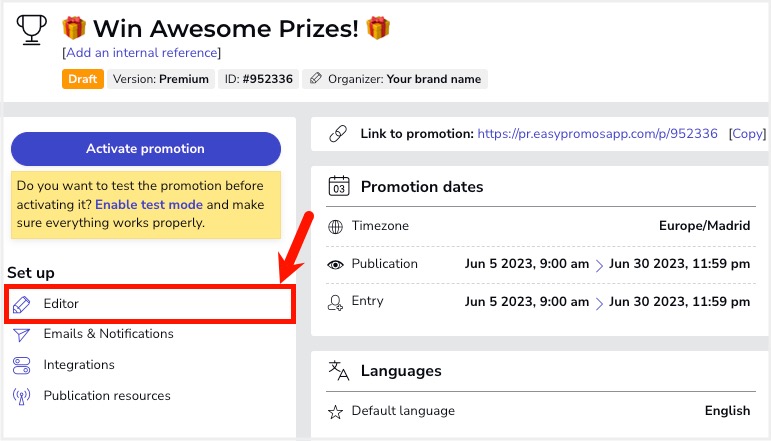Select the Integrations menu entry
This screenshot has height=441, width=771.
(x=79, y=365)
